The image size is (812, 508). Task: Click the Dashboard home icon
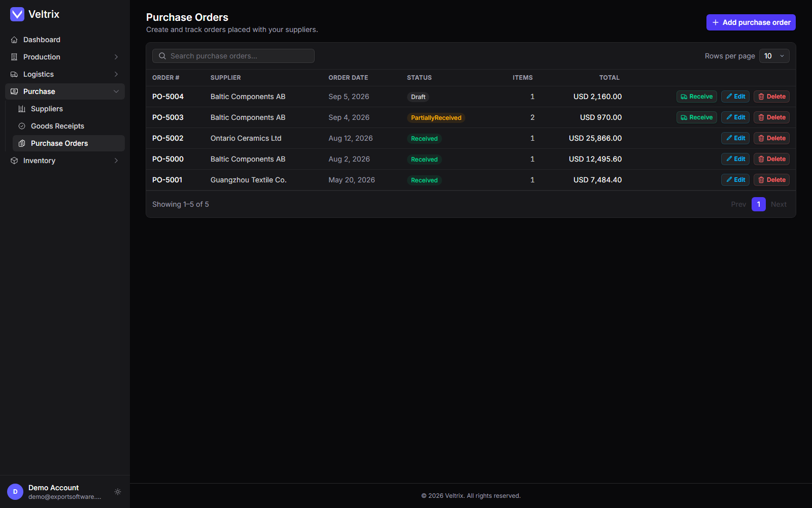click(14, 40)
